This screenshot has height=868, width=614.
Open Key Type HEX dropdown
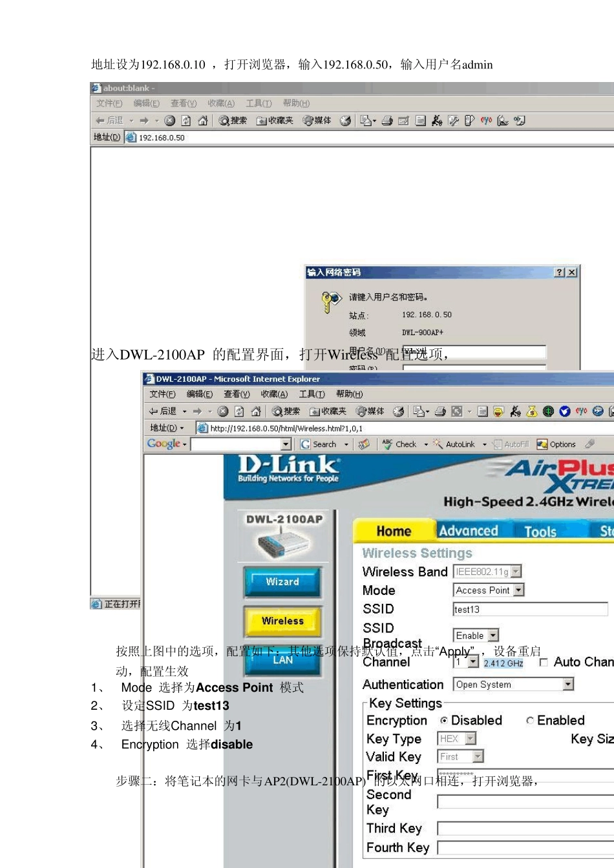[x=471, y=739]
